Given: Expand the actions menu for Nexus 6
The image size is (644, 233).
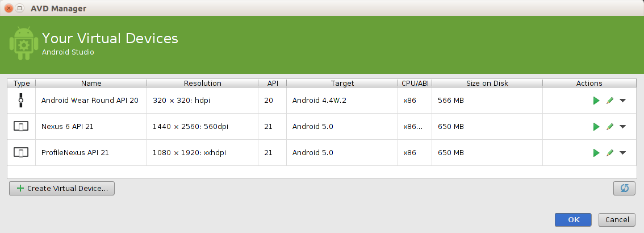Looking at the screenshot, I should [x=623, y=127].
